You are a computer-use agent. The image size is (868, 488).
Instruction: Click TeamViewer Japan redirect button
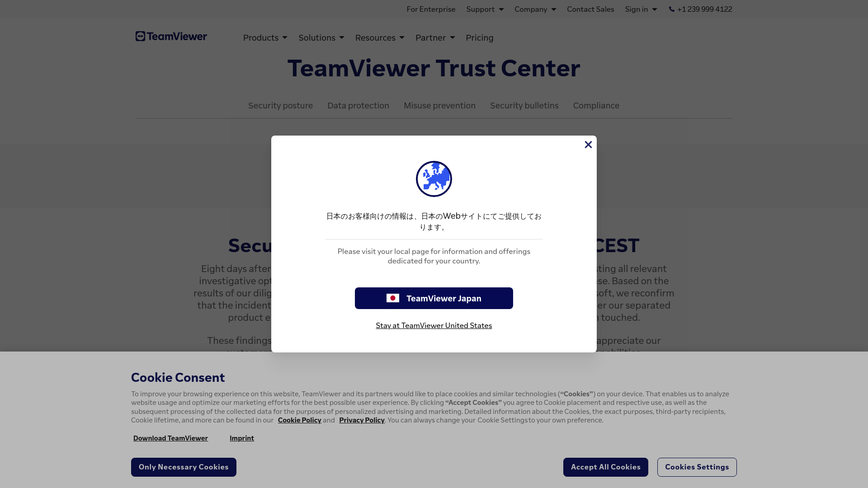[x=434, y=298]
